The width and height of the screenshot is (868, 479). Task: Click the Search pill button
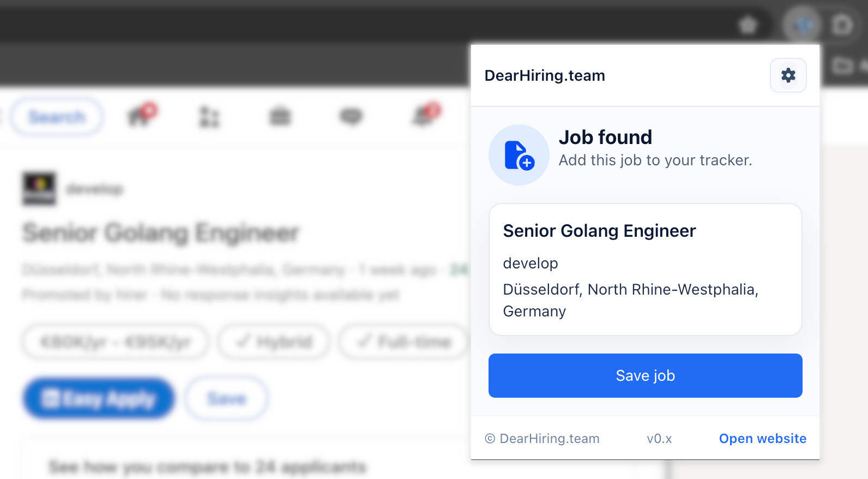tap(57, 117)
